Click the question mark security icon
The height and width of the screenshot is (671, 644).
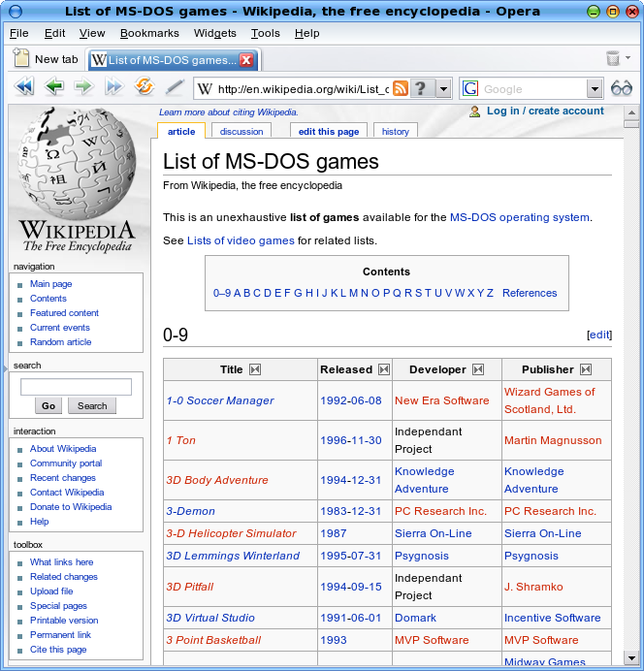tap(422, 88)
